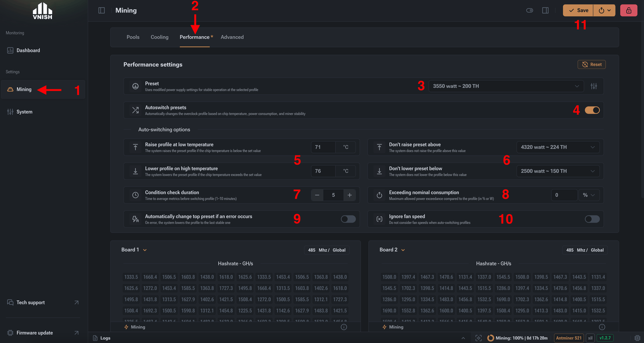The height and width of the screenshot is (343, 644).
Task: Enable the Ignore fan speed toggle
Action: tap(592, 219)
